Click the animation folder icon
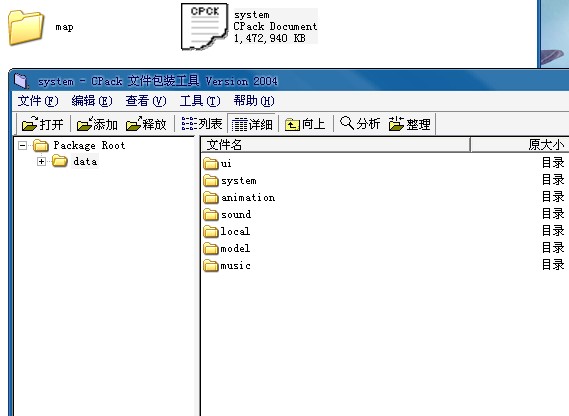This screenshot has width=569, height=416. (x=211, y=197)
